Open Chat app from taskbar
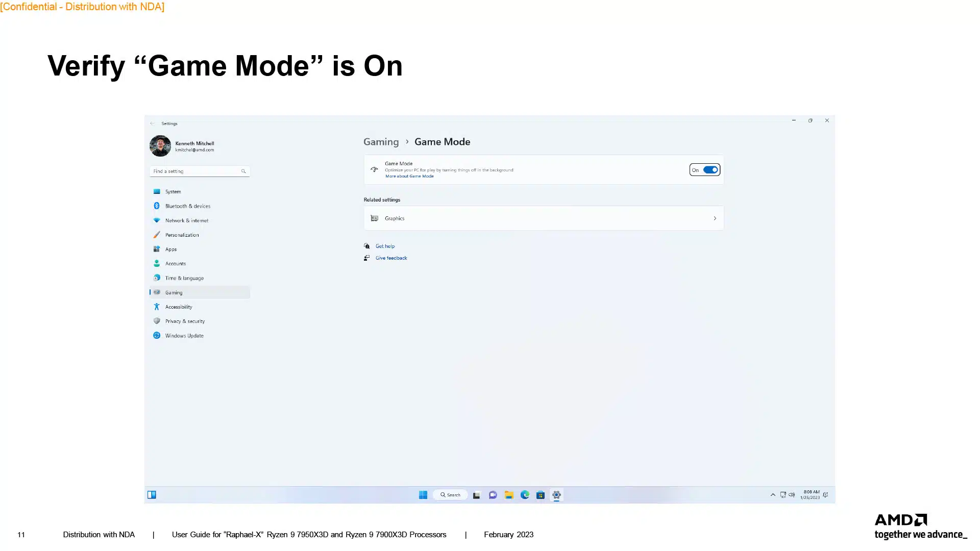The image size is (980, 551). click(x=493, y=495)
